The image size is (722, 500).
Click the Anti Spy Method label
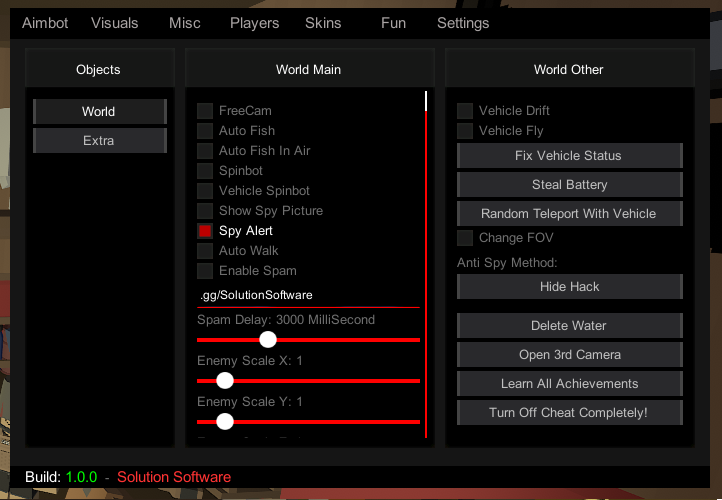(x=507, y=263)
